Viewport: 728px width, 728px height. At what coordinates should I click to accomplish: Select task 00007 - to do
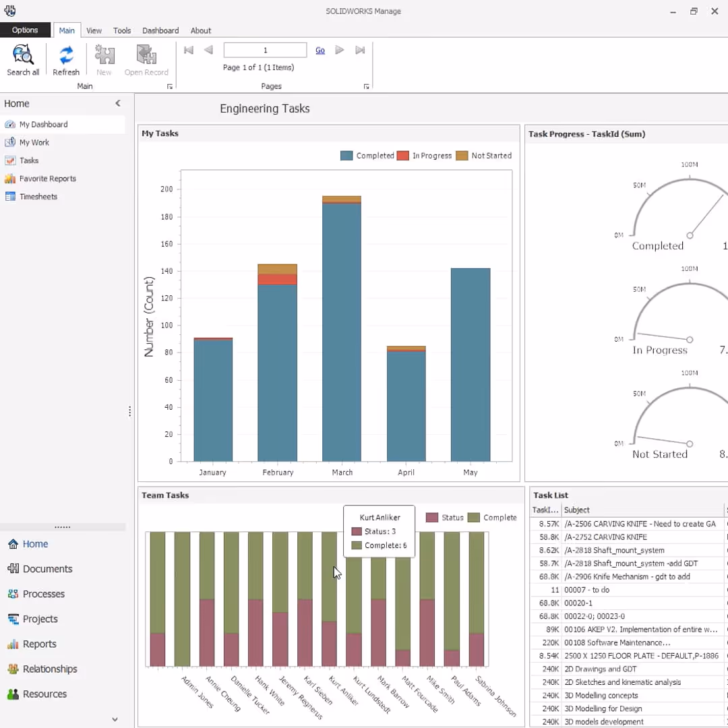tap(629, 590)
